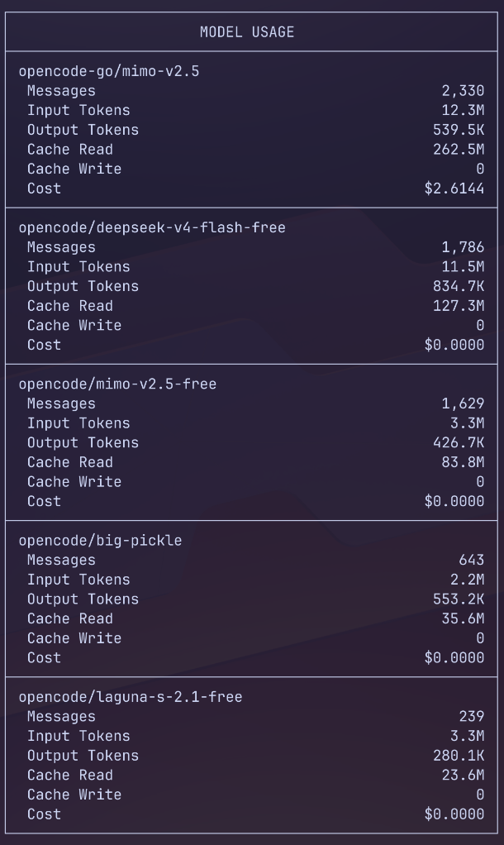Select the opencode/laguna-s-2.1-free model heading
504x845 pixels.
point(131,697)
